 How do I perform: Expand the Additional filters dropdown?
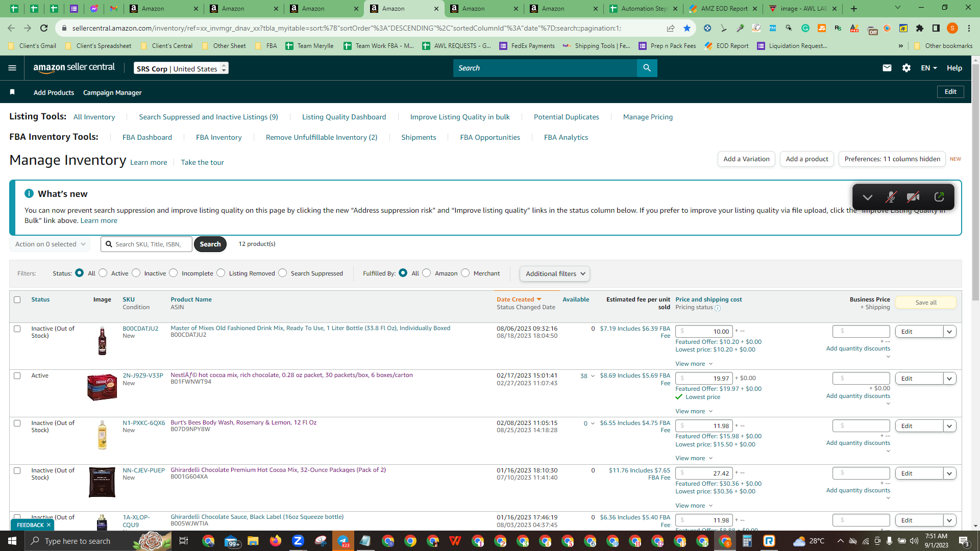pos(555,274)
